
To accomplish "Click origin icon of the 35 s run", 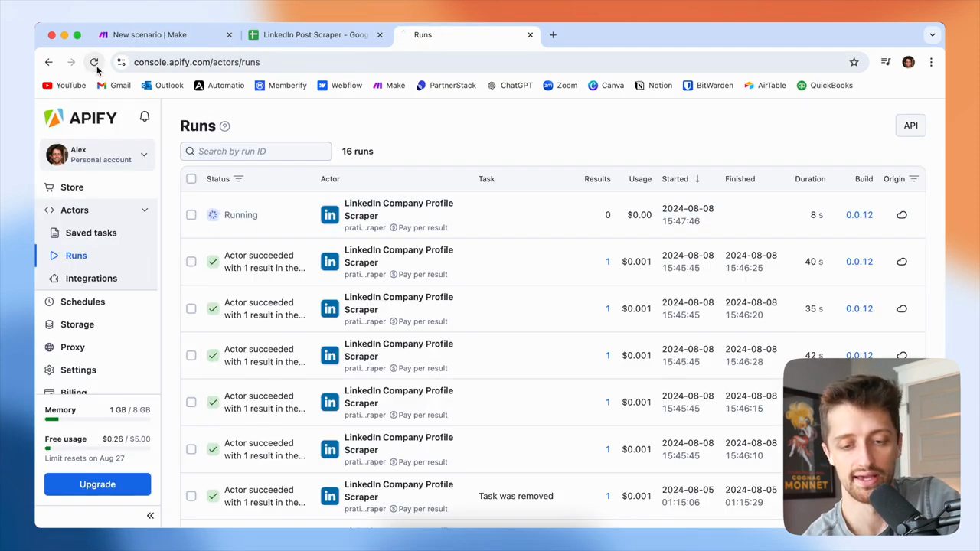I will [x=902, y=308].
